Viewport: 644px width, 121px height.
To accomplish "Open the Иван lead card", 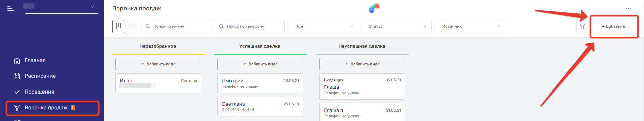I will [x=158, y=83].
